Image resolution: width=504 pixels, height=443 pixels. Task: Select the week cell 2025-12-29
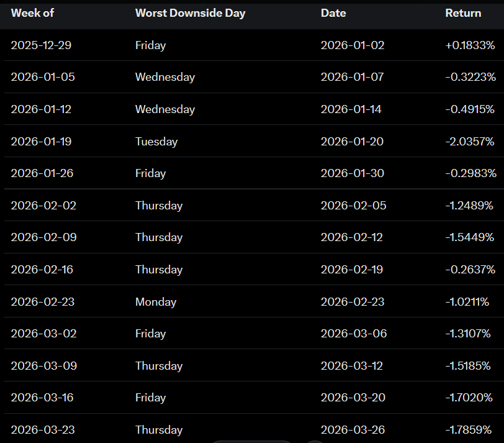click(41, 45)
